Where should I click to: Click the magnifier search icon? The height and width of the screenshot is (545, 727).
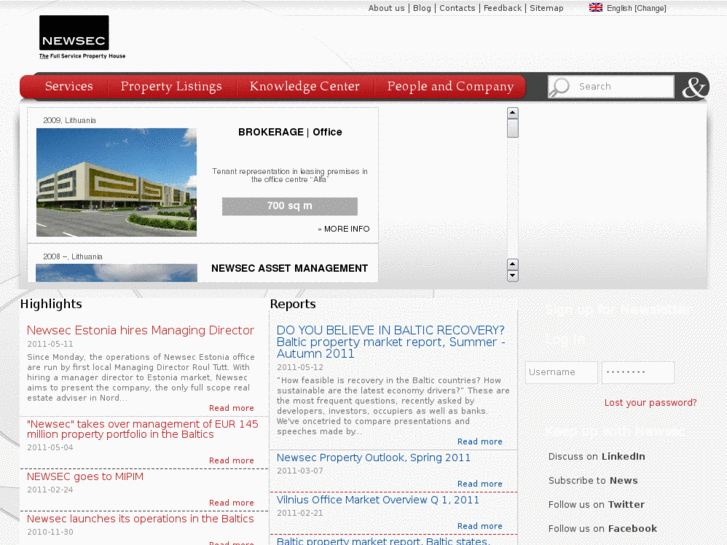[560, 87]
